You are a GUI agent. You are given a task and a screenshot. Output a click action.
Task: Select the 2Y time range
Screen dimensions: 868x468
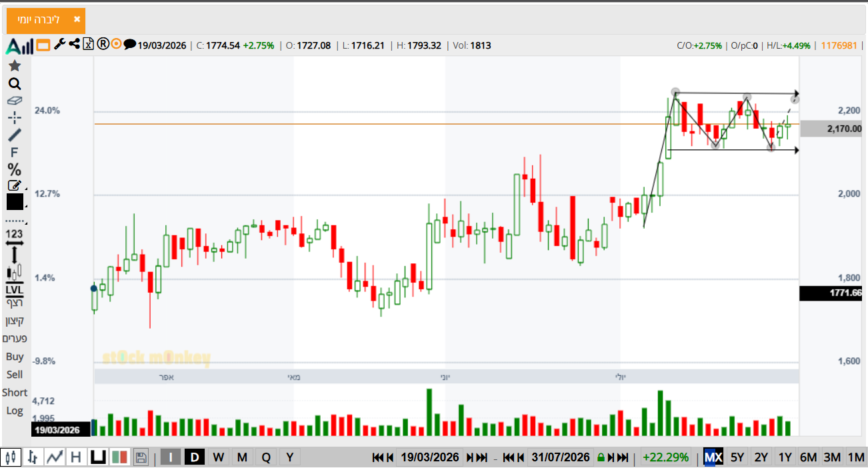[x=761, y=457]
